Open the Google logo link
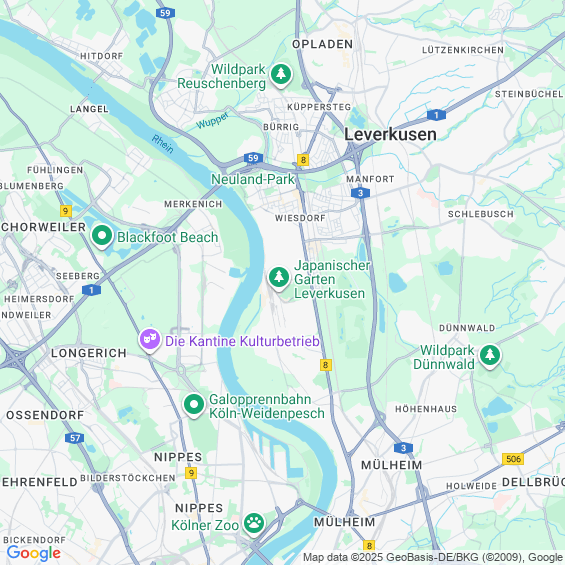The height and width of the screenshot is (565, 565). coord(34,553)
